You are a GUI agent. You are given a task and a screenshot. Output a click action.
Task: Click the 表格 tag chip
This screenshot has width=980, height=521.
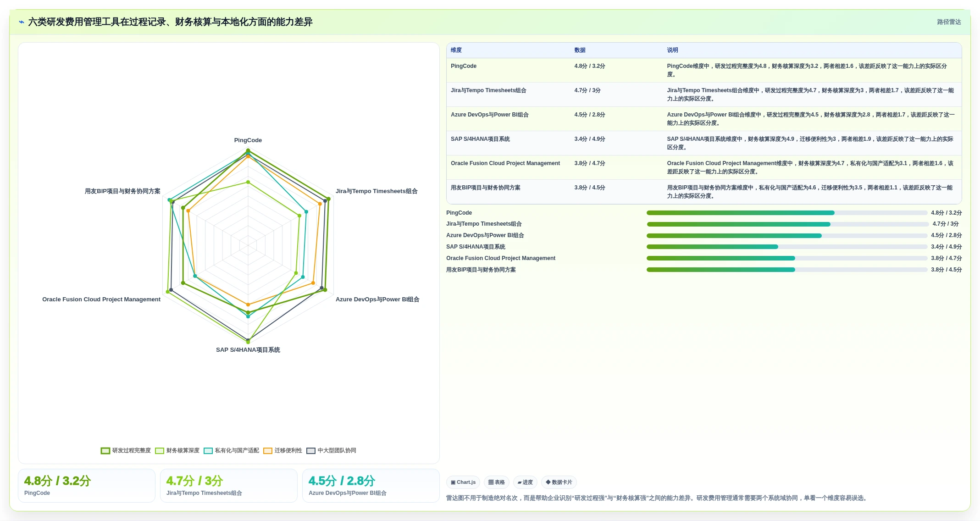[x=497, y=482]
